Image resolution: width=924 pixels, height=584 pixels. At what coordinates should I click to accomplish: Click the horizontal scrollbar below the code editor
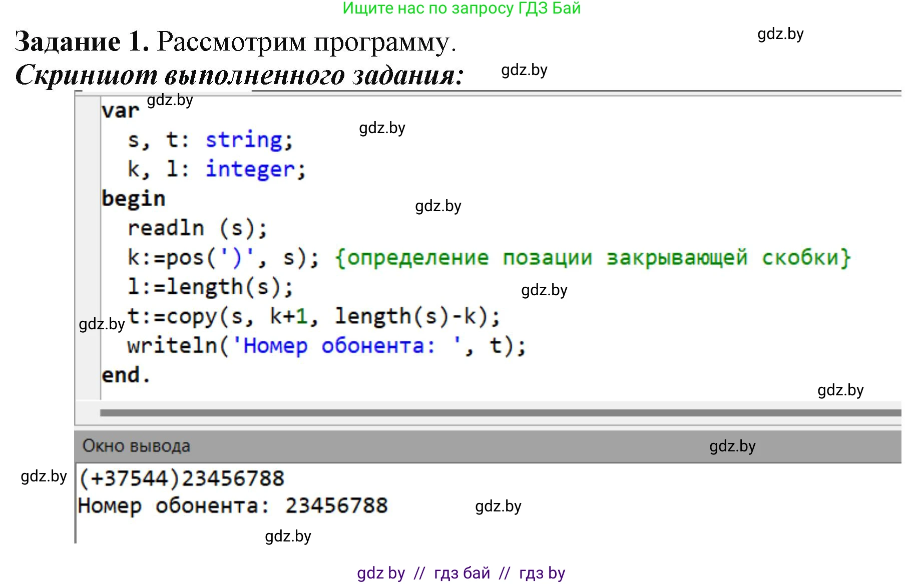(500, 413)
